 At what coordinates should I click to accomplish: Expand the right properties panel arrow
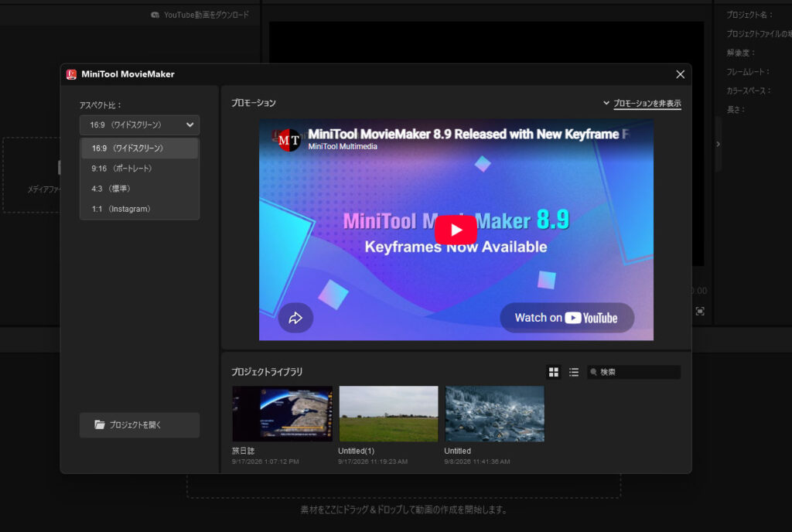[718, 145]
